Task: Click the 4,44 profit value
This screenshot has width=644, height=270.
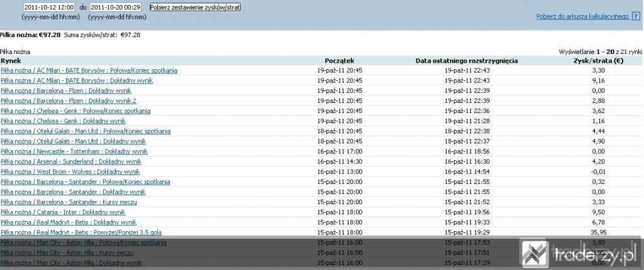Action: 599,131
